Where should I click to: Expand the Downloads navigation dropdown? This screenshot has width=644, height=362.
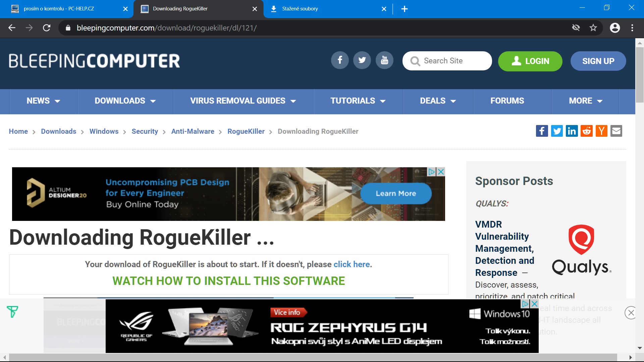[125, 101]
